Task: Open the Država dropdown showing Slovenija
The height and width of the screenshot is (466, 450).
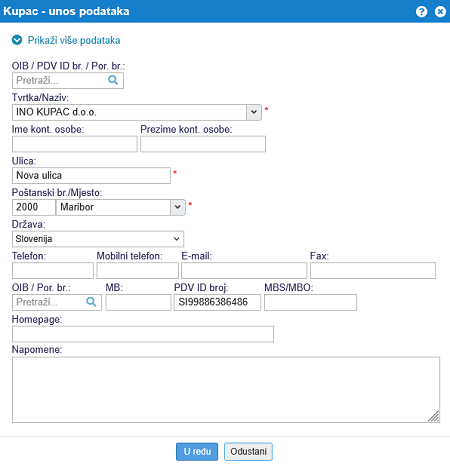Action: pyautogui.click(x=98, y=239)
